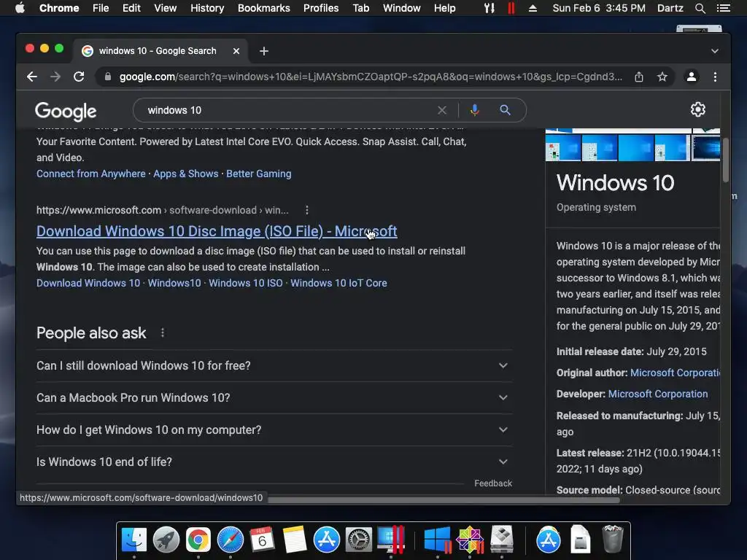Open Finder from the Dock

point(134,540)
